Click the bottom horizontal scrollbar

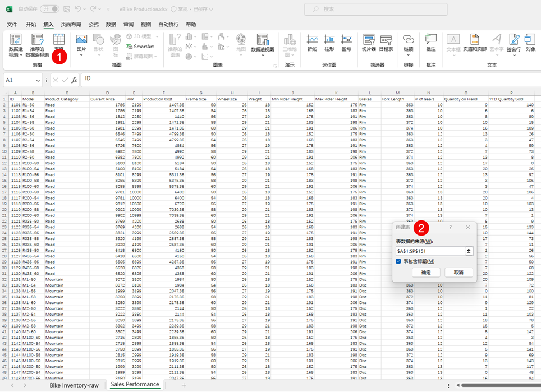[501, 385]
